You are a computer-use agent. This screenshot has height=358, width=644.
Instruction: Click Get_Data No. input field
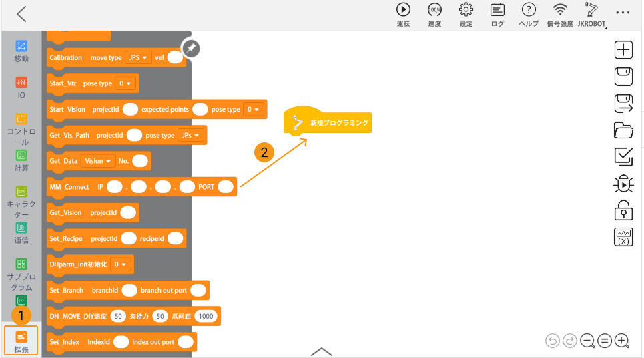point(140,161)
